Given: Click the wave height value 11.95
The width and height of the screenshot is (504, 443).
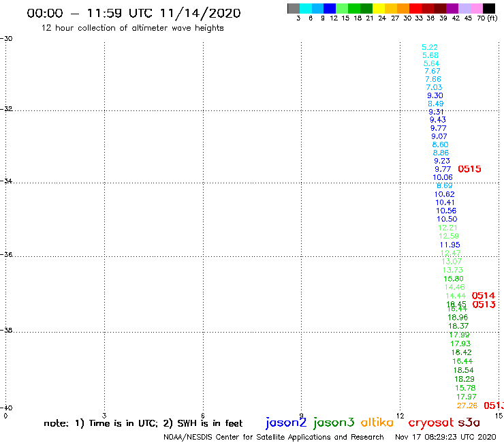Looking at the screenshot, I should click(x=450, y=245).
